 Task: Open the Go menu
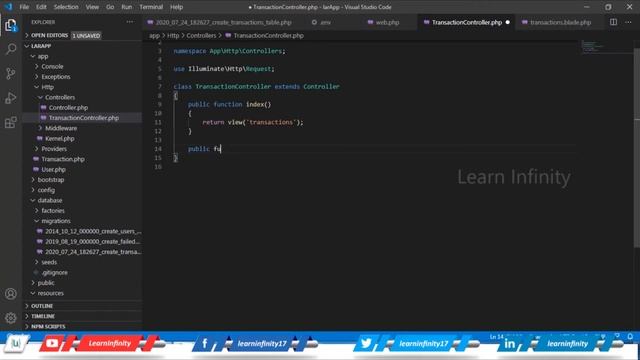110,7
